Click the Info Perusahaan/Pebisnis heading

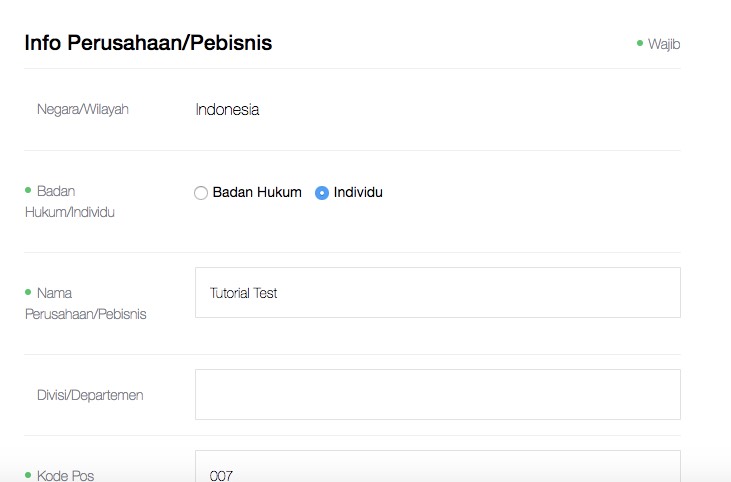[148, 43]
